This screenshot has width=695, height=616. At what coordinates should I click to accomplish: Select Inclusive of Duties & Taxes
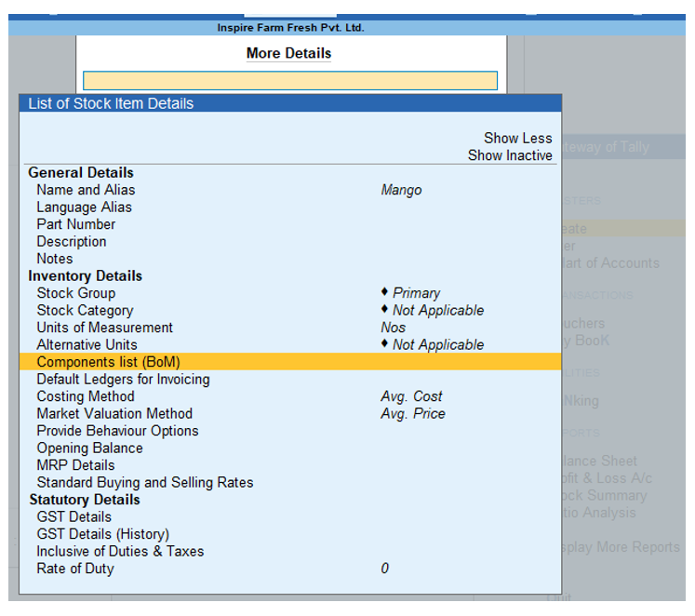tap(290, 551)
